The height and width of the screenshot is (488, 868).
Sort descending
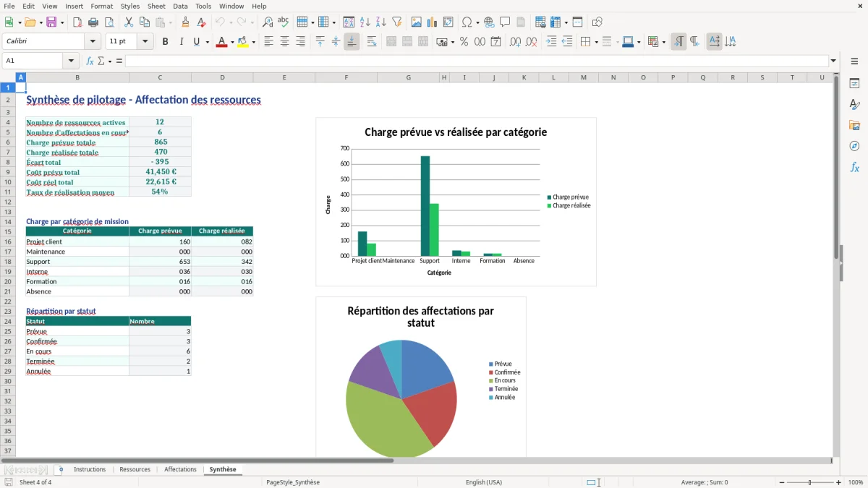coord(380,22)
